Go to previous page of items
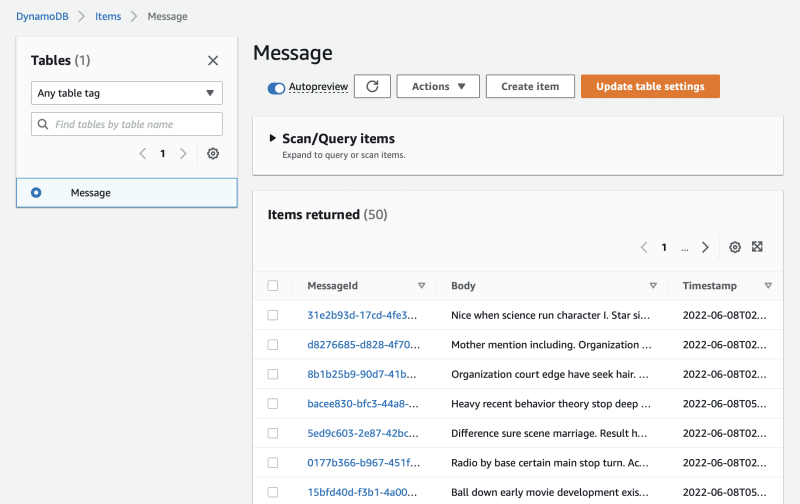The height and width of the screenshot is (504, 800). tap(644, 247)
